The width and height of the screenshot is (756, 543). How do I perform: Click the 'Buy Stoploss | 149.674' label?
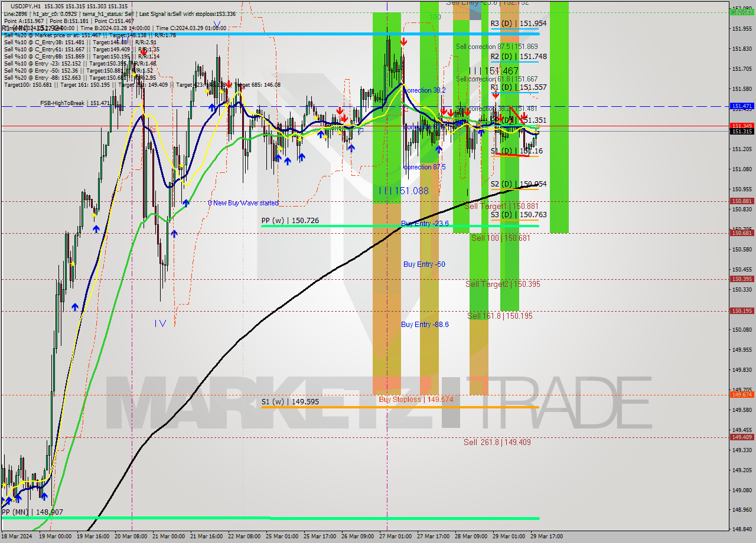point(416,400)
